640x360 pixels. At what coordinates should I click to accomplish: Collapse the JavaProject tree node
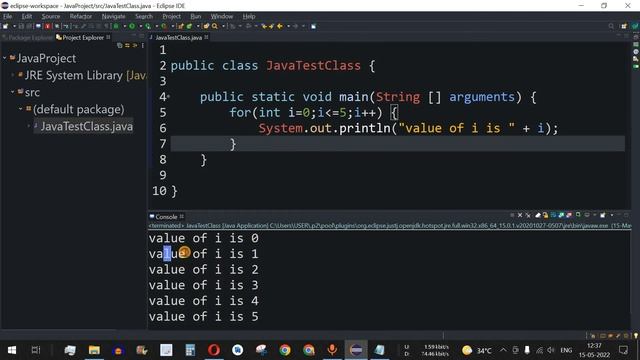point(4,58)
